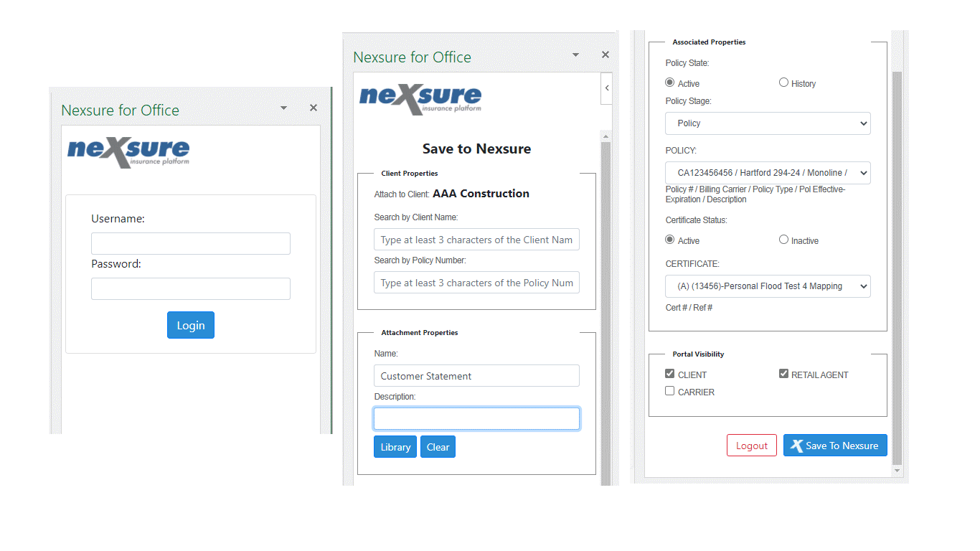
Task: Click the Cert # / Ref # label
Action: 689,308
